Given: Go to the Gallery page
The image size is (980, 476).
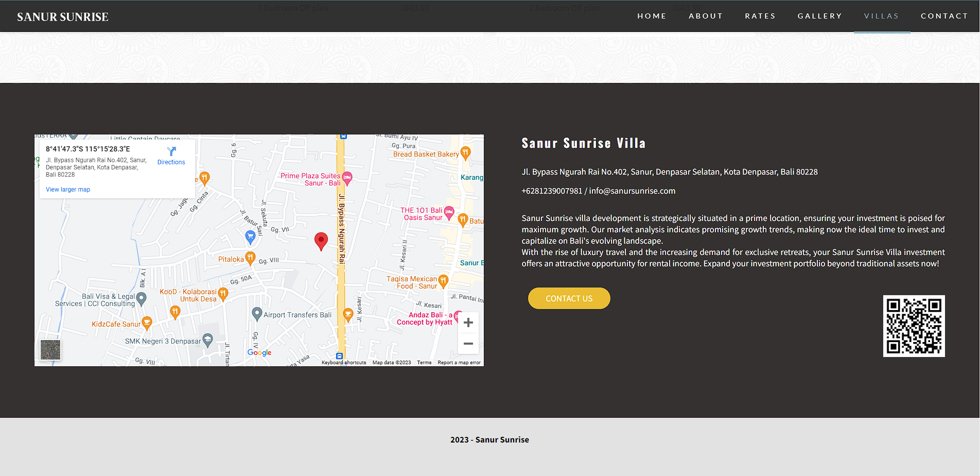Looking at the screenshot, I should (x=819, y=16).
